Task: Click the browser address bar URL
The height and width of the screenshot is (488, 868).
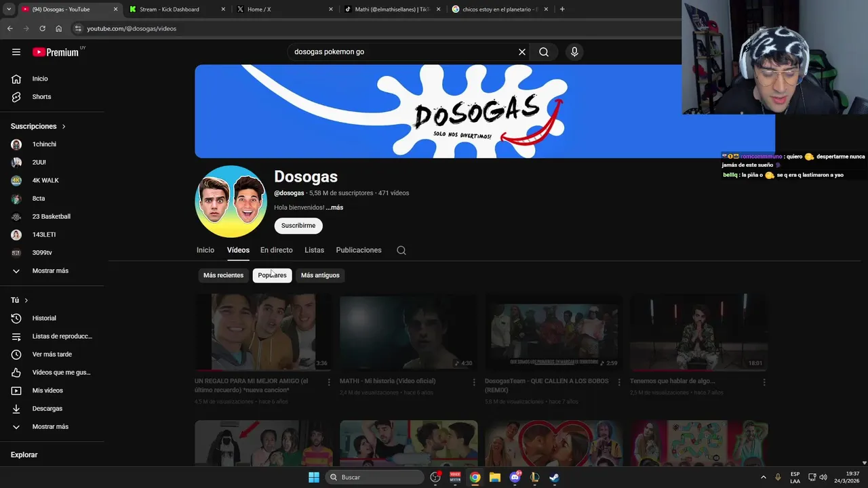Action: click(132, 28)
